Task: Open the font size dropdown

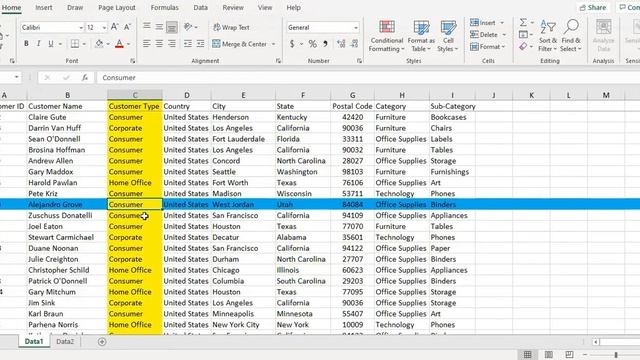Action: click(104, 27)
